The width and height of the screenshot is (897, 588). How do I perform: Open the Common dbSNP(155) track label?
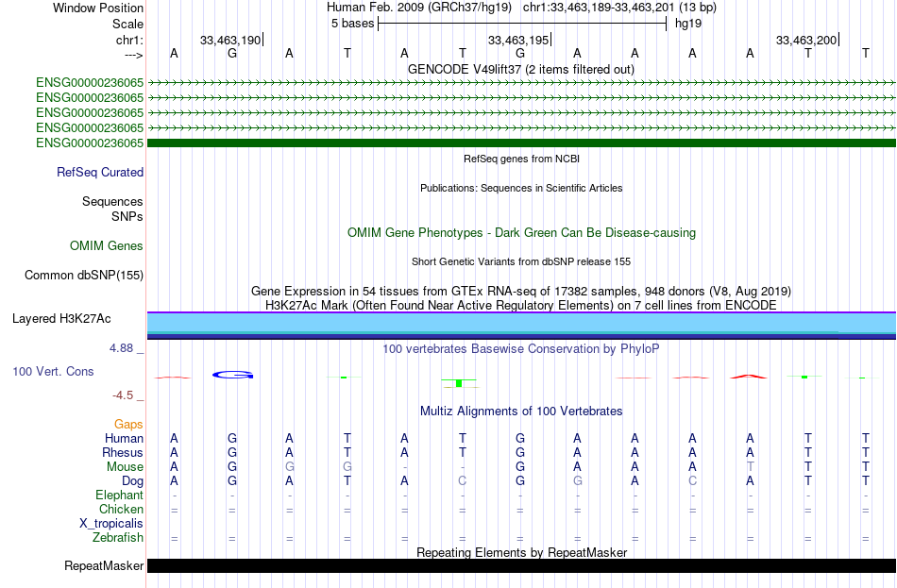84,276
